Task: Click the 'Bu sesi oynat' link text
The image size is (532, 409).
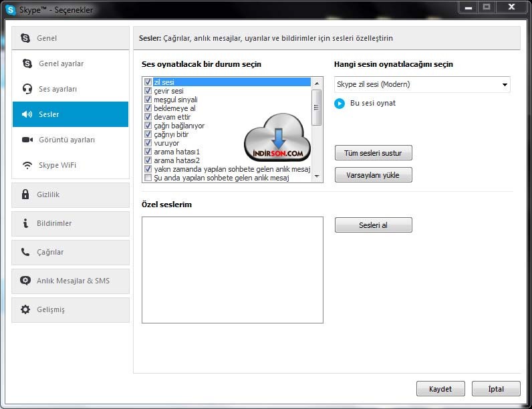Action: 373,103
